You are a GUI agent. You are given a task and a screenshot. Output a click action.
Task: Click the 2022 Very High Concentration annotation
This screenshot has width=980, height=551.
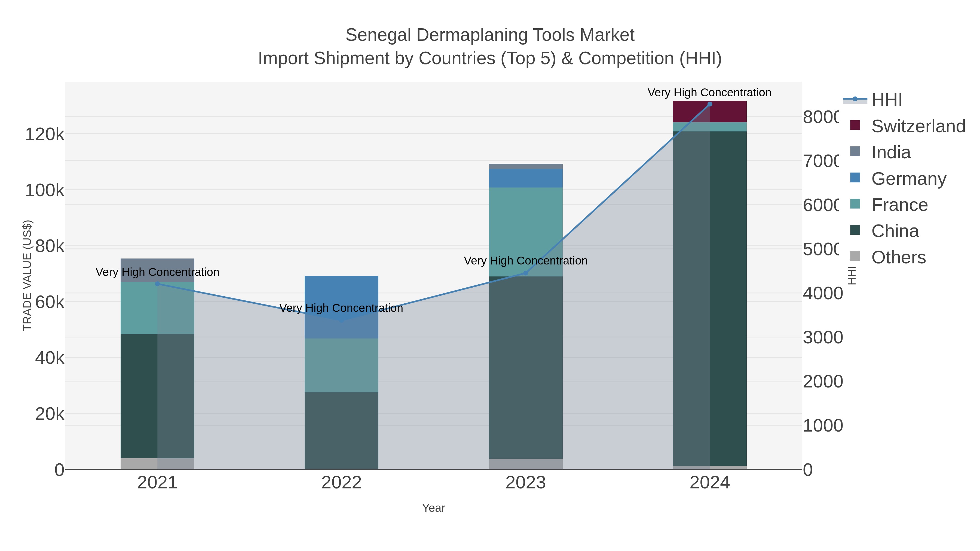[341, 308]
